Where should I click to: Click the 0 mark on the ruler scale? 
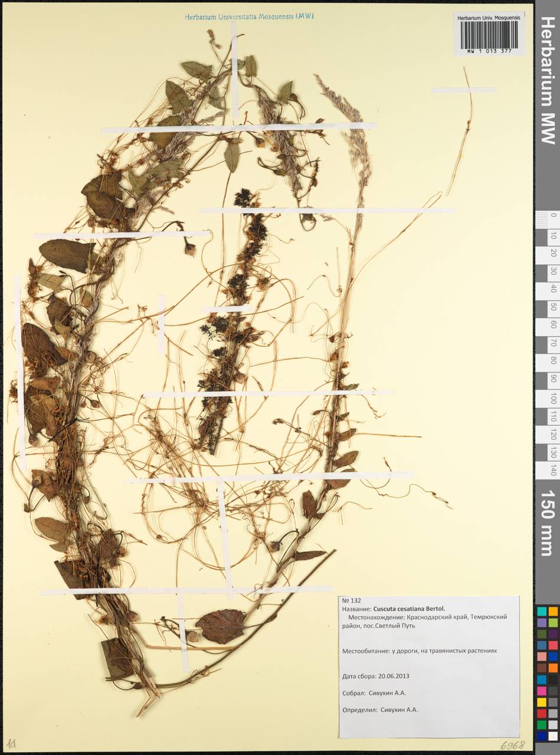554,216
